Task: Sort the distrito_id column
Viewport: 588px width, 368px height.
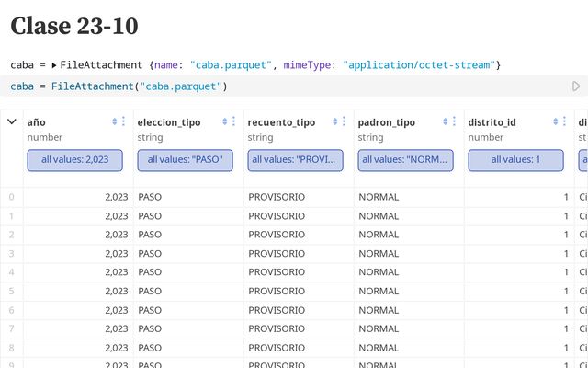Action: (x=555, y=121)
